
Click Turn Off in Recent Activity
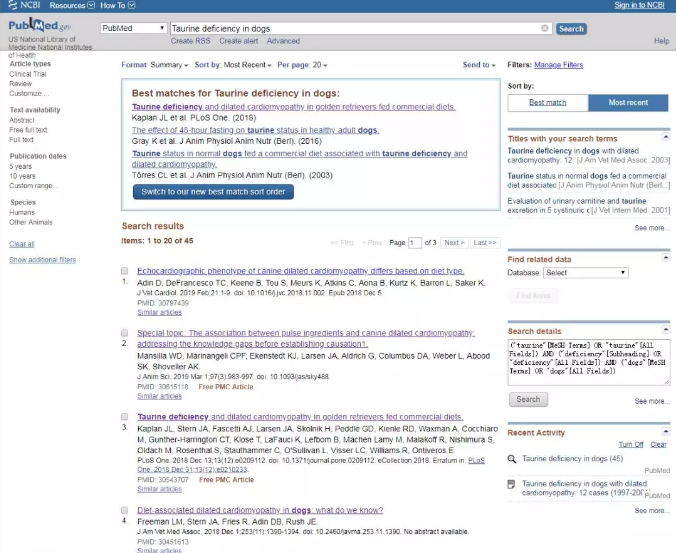point(631,445)
